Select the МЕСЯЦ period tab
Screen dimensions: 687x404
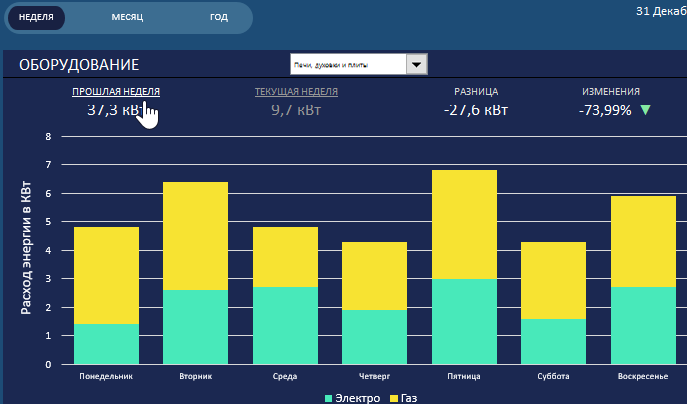tap(127, 18)
